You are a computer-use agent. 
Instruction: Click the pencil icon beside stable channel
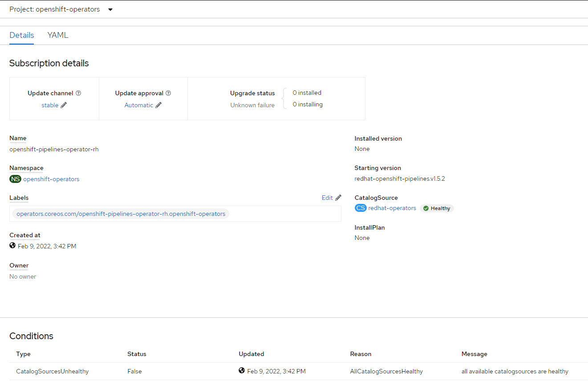pos(64,105)
